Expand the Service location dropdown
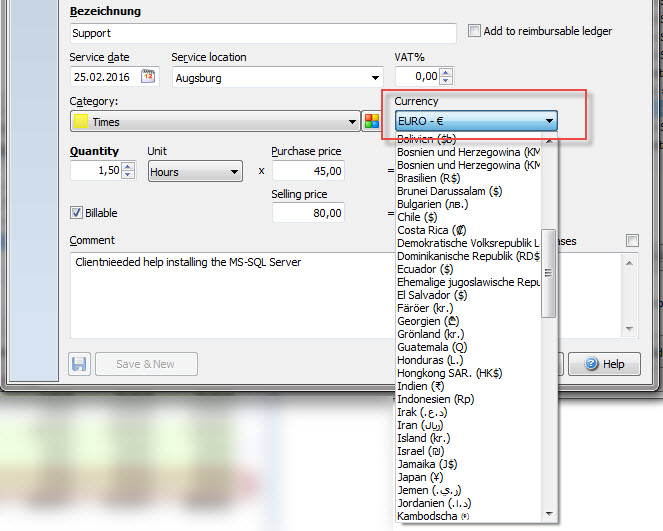 (375, 77)
